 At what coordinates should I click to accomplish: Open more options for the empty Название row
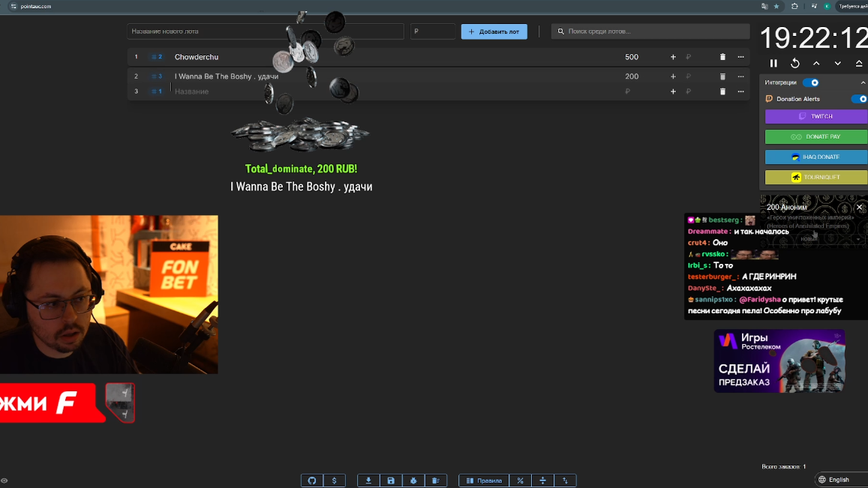740,91
